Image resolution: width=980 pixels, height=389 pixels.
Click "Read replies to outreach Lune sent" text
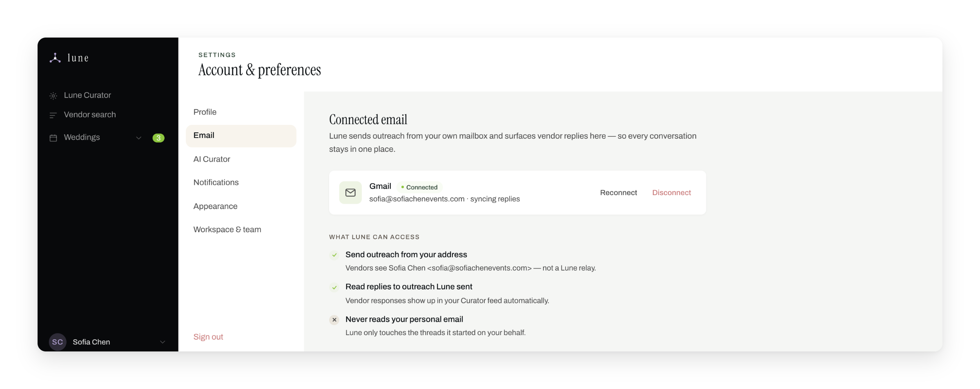(x=409, y=287)
